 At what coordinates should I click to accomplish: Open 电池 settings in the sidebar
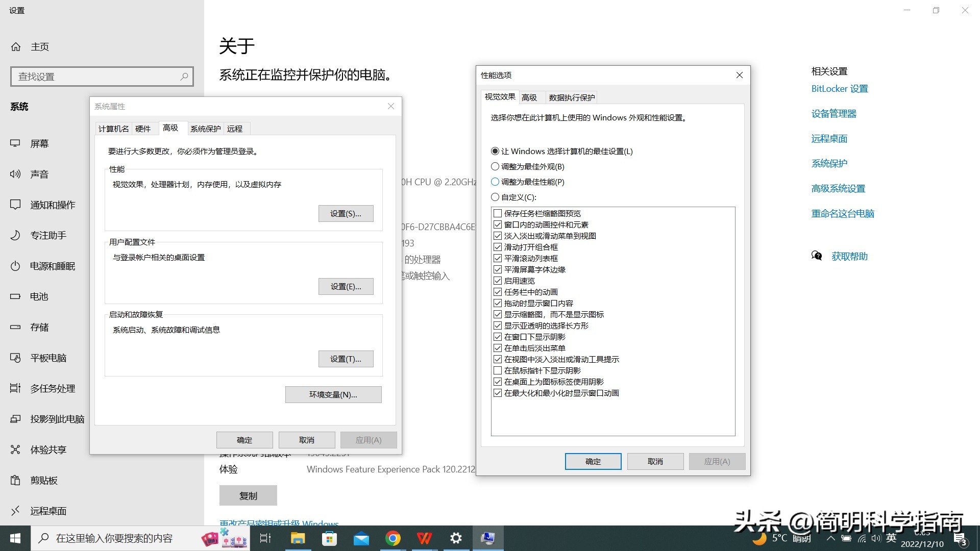click(39, 296)
